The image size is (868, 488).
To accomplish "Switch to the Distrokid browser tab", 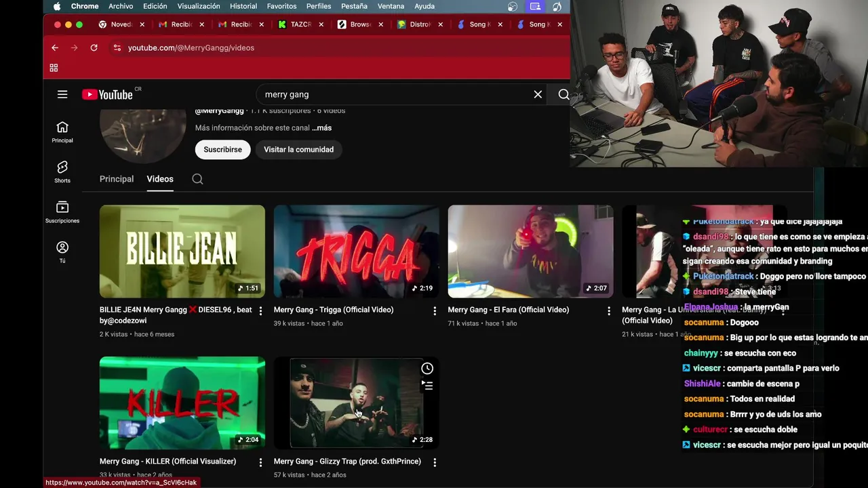I will (420, 24).
